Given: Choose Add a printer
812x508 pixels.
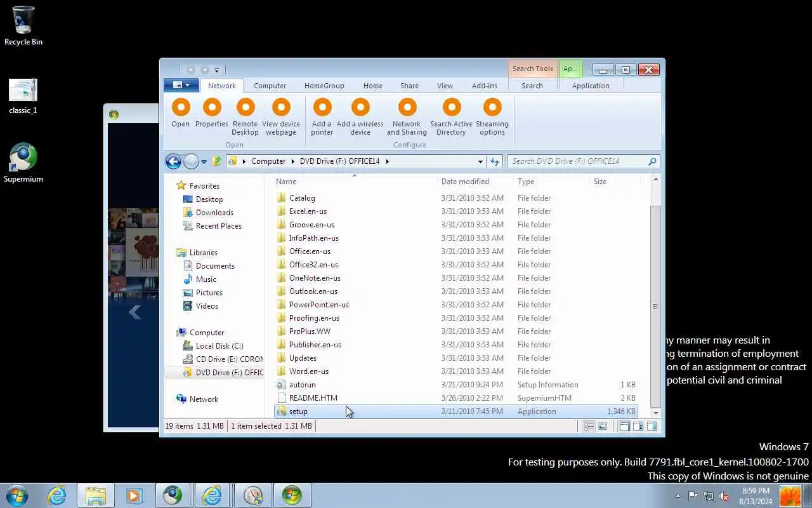Looking at the screenshot, I should 322,117.
